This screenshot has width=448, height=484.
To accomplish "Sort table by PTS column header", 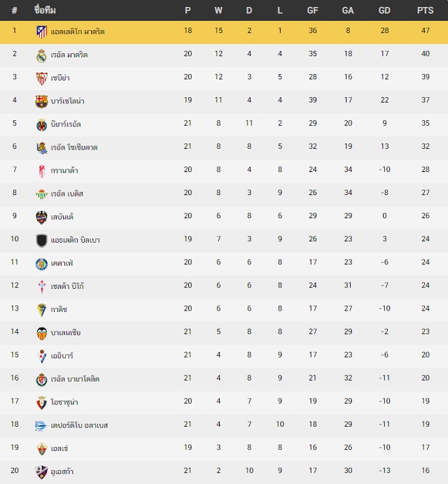I will tap(425, 10).
